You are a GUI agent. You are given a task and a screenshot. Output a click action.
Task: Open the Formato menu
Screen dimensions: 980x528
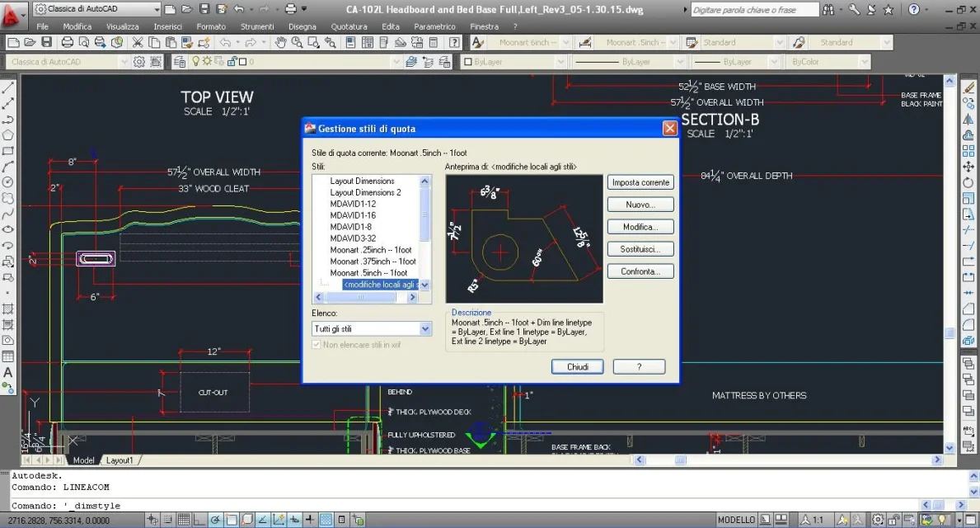click(211, 26)
